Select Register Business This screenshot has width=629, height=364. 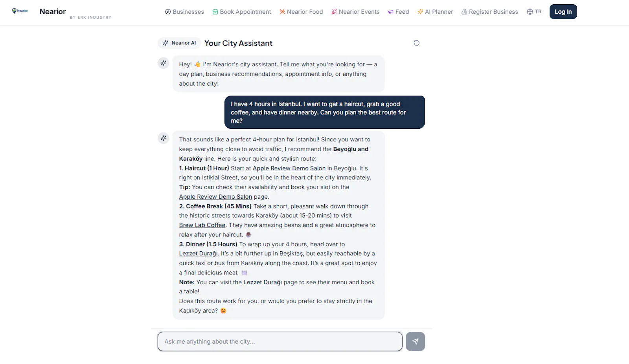490,12
